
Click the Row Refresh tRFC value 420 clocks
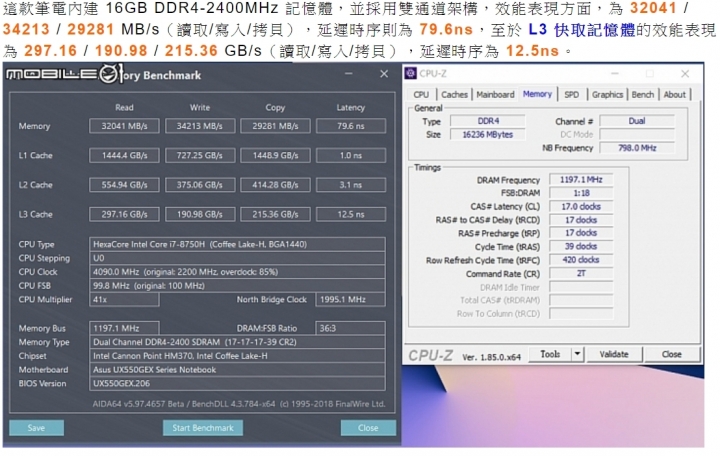point(581,259)
